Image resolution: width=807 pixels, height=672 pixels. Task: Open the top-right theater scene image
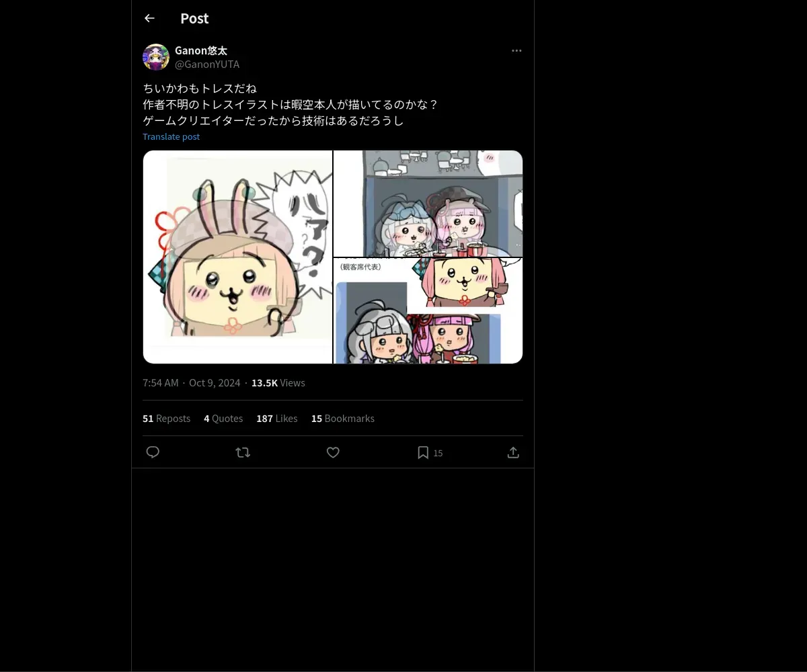(x=428, y=204)
